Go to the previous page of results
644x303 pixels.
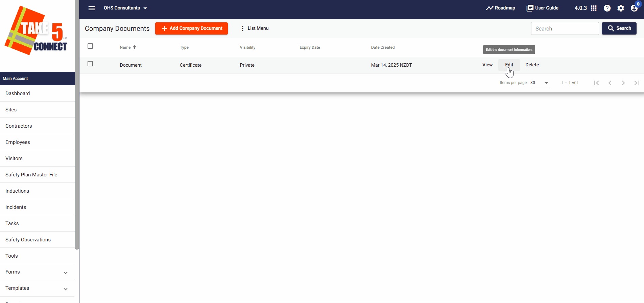pyautogui.click(x=610, y=83)
